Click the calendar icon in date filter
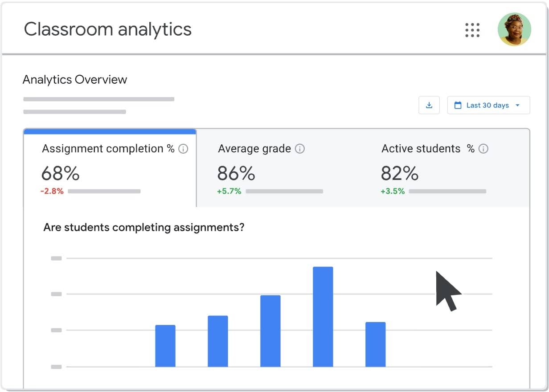The image size is (549, 392). (458, 106)
